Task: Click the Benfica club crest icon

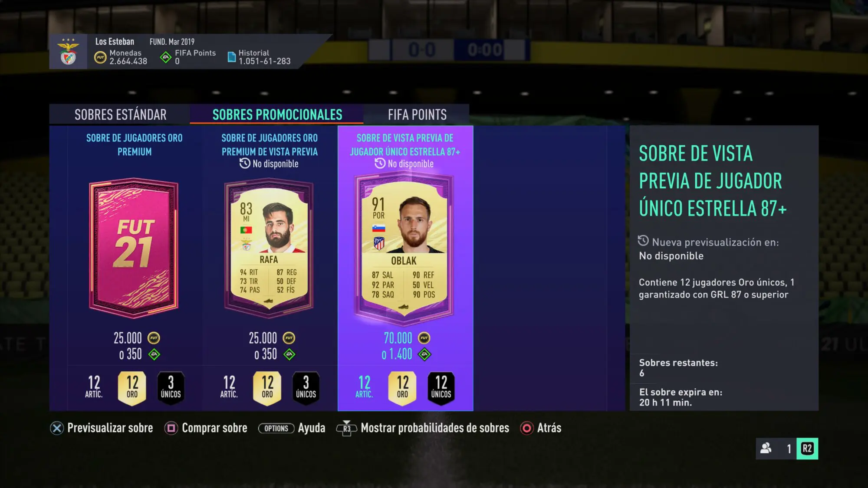Action: 68,52
